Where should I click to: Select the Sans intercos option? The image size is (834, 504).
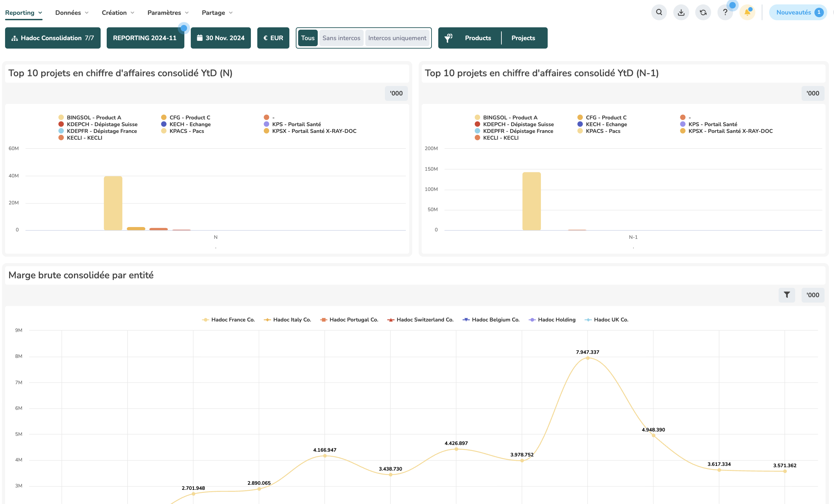[341, 38]
